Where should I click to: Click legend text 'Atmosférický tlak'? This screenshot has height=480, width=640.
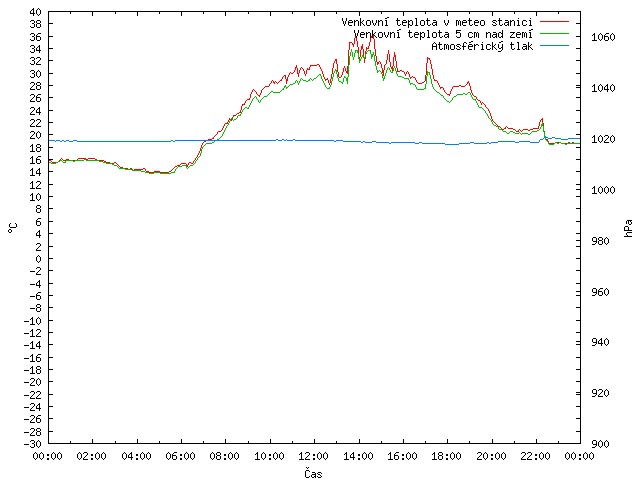(x=482, y=47)
